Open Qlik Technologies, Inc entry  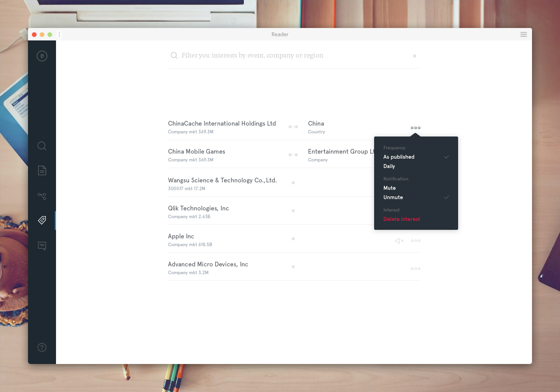198,208
